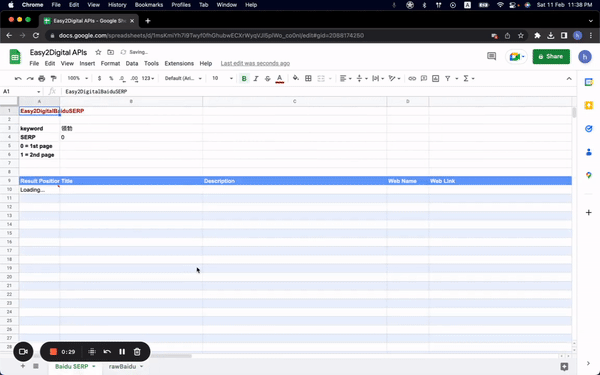Open the 'Last edit was seconds ago' link
This screenshot has height=375, width=600.
point(255,64)
